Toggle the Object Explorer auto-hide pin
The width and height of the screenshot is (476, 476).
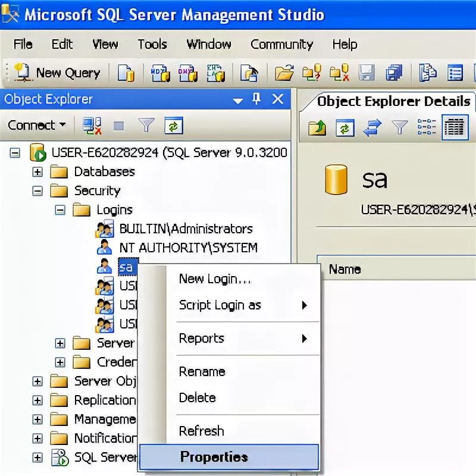pyautogui.click(x=256, y=99)
